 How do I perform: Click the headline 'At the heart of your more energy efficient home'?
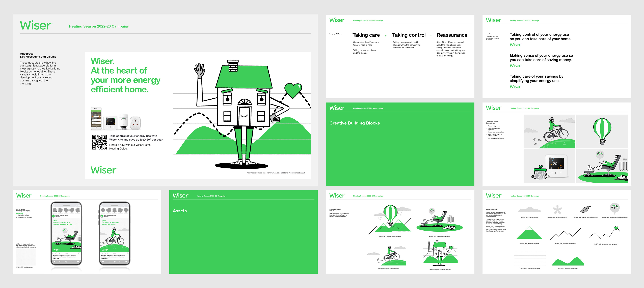pyautogui.click(x=125, y=80)
